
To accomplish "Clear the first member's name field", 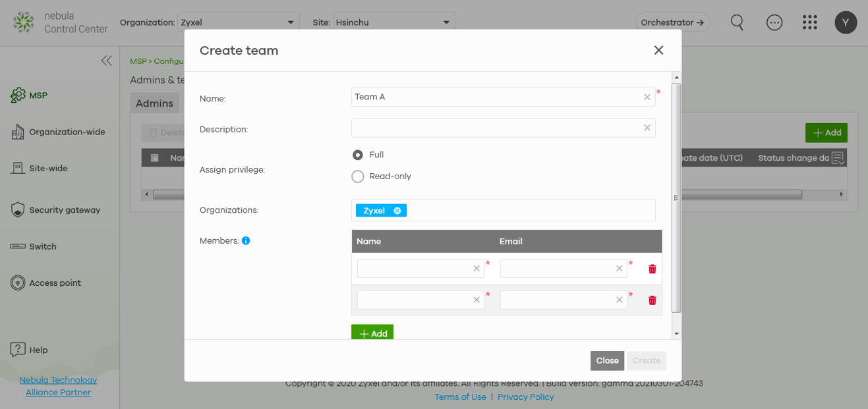I will (x=477, y=269).
